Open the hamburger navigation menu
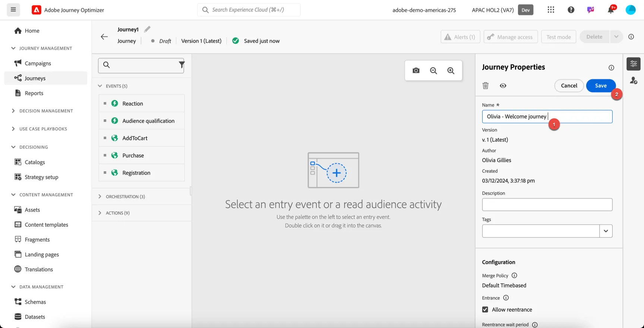This screenshot has height=328, width=644. coord(13,10)
